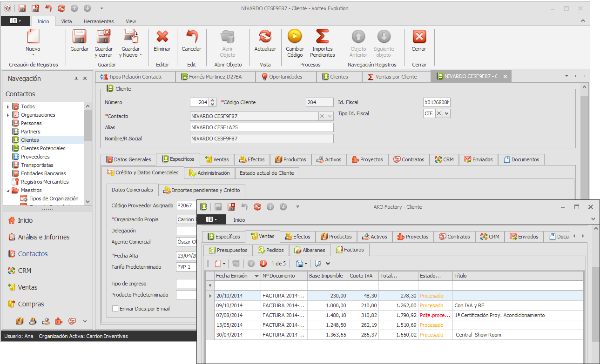The width and height of the screenshot is (600, 364).
Task: Switch to the Herramientas ribbon tab
Action: coord(99,21)
